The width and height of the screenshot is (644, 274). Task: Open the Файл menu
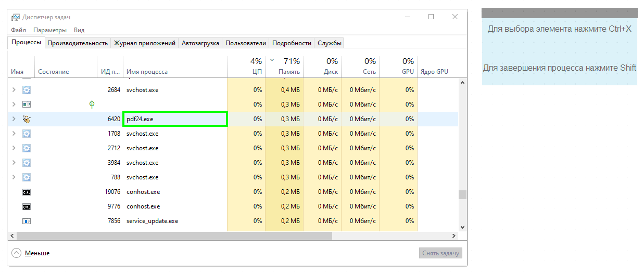pos(18,30)
